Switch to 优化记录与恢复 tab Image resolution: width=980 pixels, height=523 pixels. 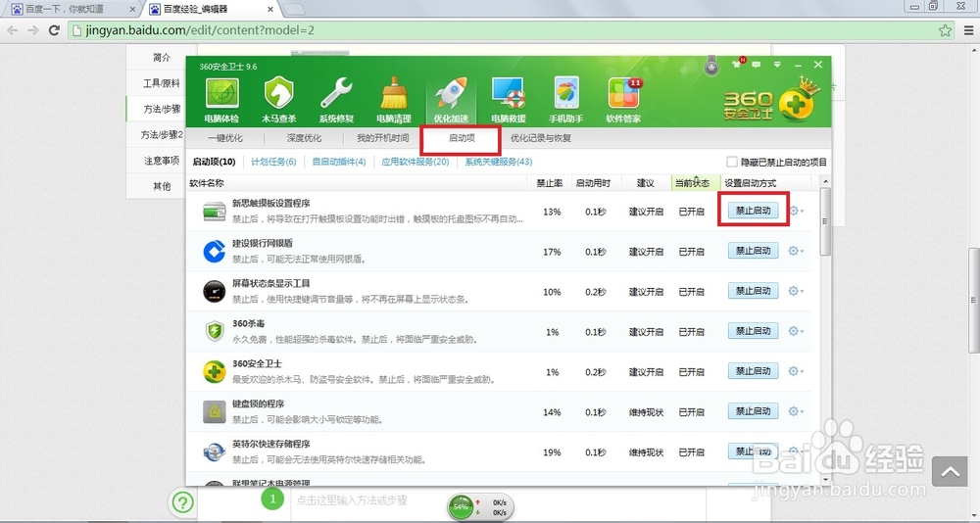(x=541, y=138)
